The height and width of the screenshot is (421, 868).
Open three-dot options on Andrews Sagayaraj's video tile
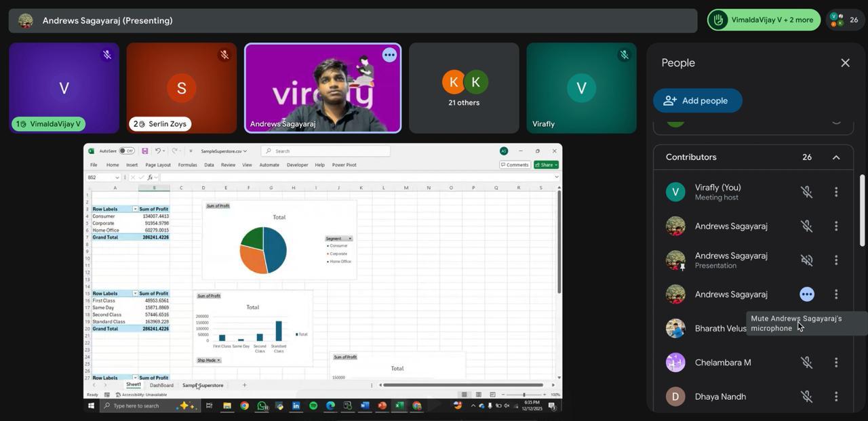(x=389, y=55)
